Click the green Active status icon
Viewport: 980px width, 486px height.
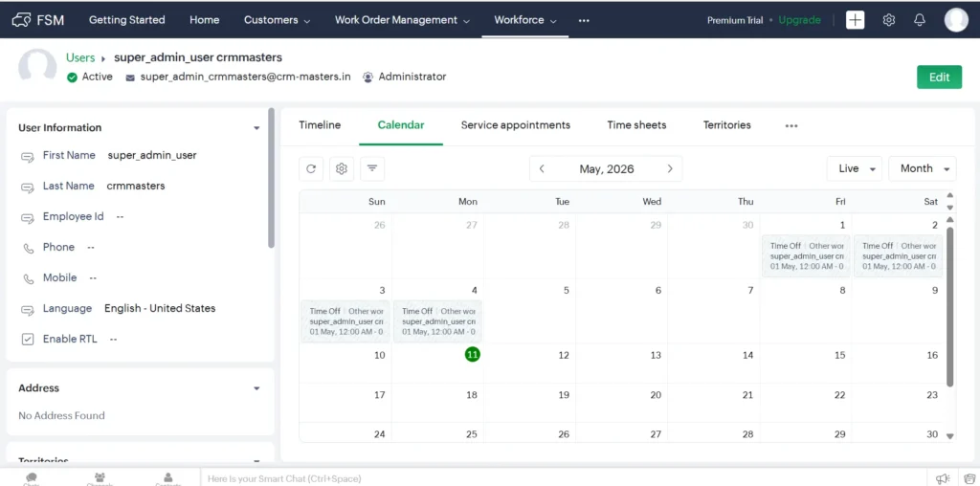tap(72, 77)
